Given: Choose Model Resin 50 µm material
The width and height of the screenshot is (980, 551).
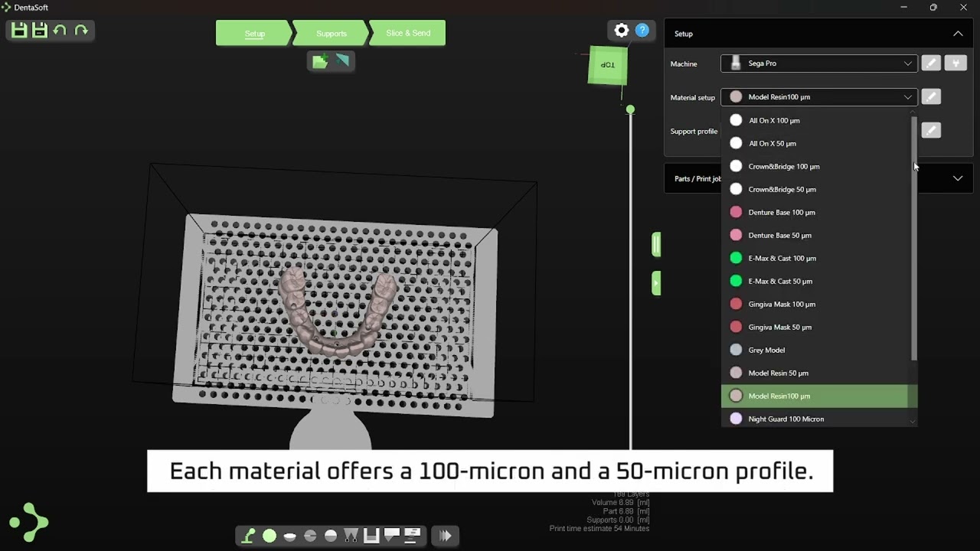Looking at the screenshot, I should coord(815,373).
